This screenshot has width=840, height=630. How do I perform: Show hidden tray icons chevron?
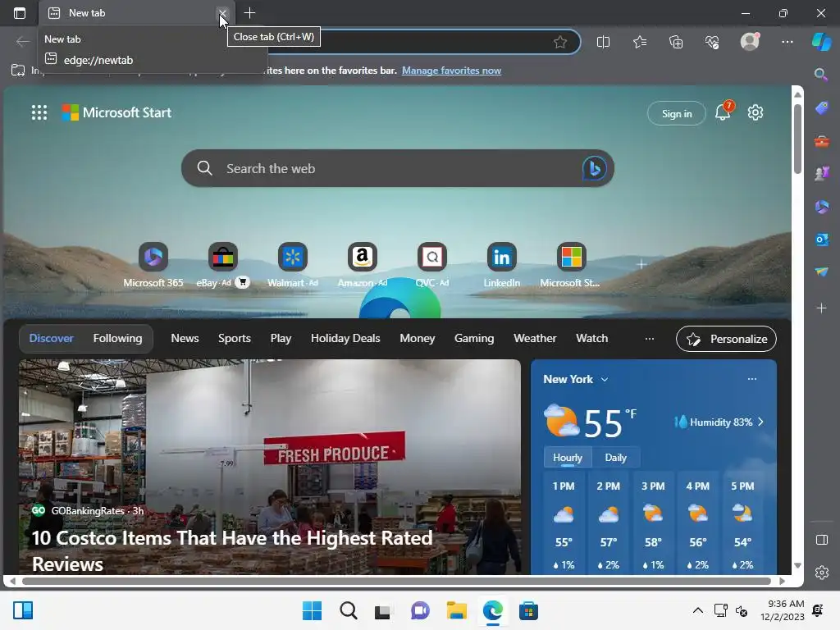[x=697, y=610]
